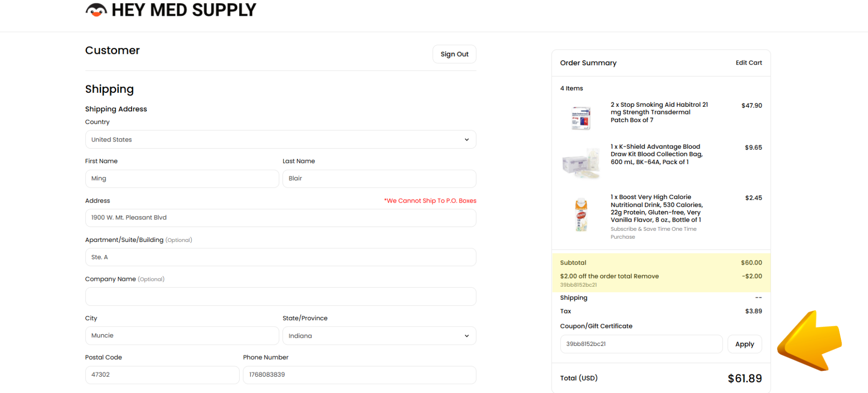
Task: Edit the Apartment/Suite/Building field
Action: (x=280, y=257)
